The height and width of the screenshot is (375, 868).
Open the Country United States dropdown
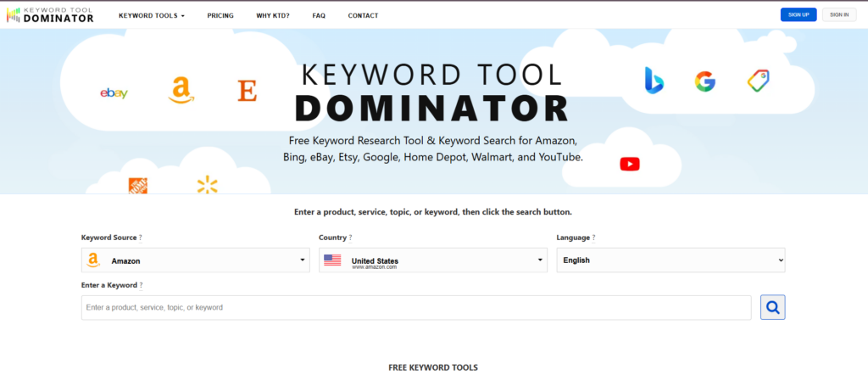click(433, 260)
